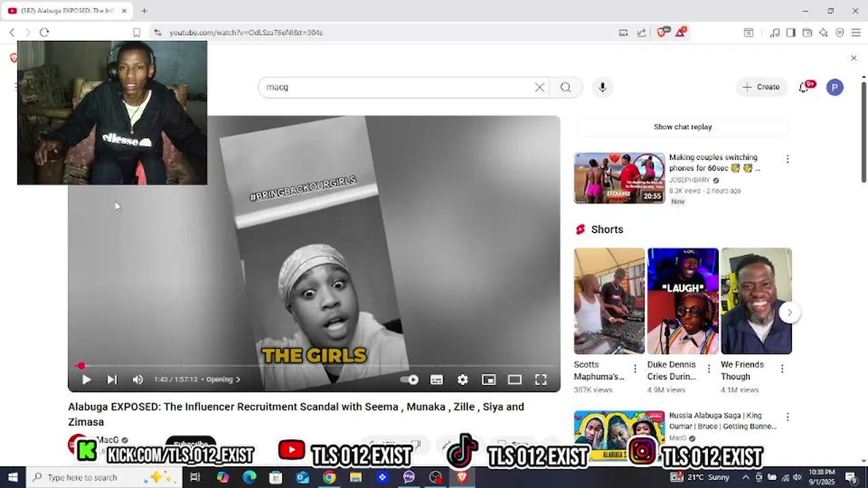Viewport: 868px width, 488px height.
Task: Open a new browser tab
Action: [144, 11]
